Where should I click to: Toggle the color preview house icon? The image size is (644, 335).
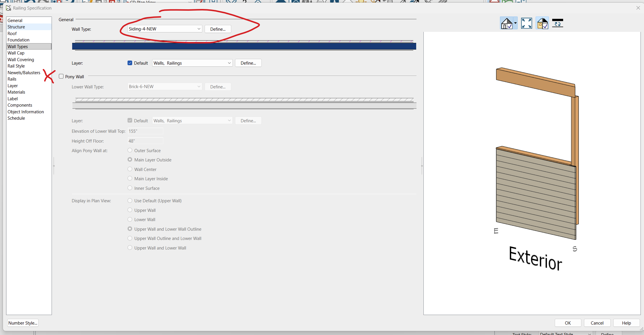tap(542, 23)
